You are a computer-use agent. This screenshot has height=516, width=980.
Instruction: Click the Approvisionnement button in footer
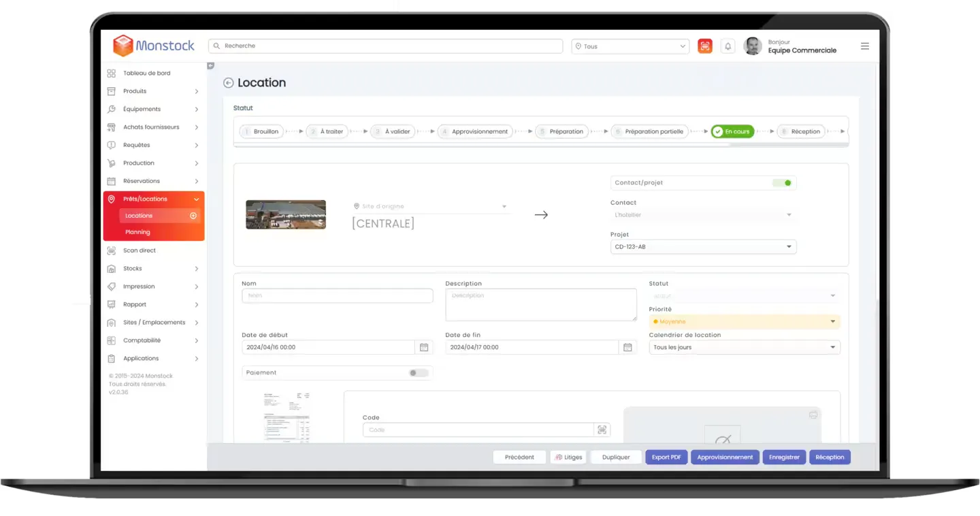tap(725, 457)
